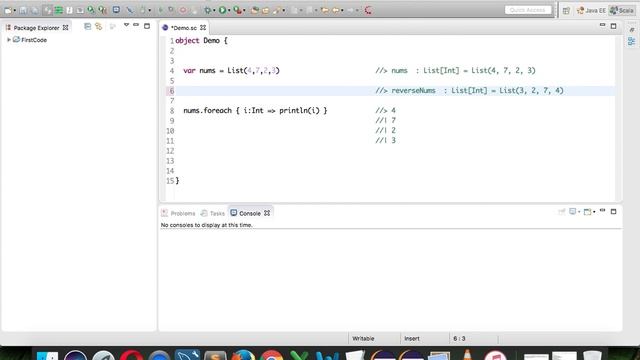Screen dimensions: 640x360
Task: Click the Save All icon
Action: (35, 10)
